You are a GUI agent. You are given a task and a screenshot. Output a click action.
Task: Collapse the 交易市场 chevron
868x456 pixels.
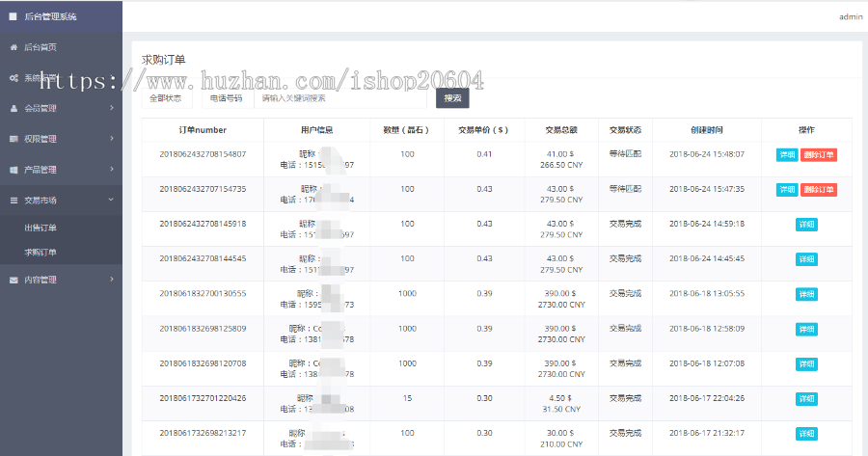pyautogui.click(x=111, y=200)
